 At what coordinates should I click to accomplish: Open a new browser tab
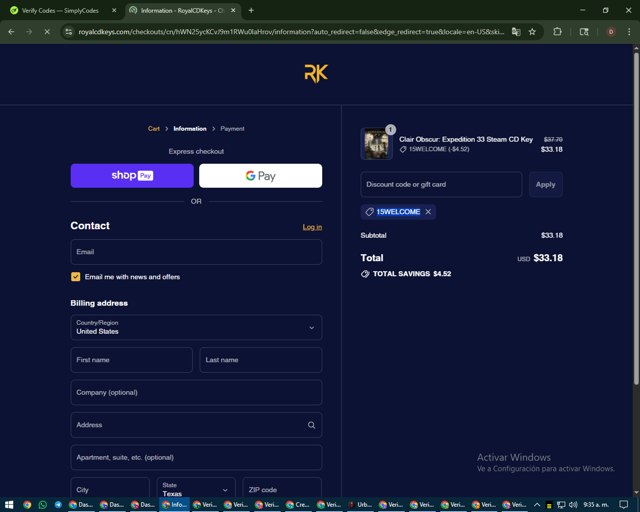tap(251, 10)
